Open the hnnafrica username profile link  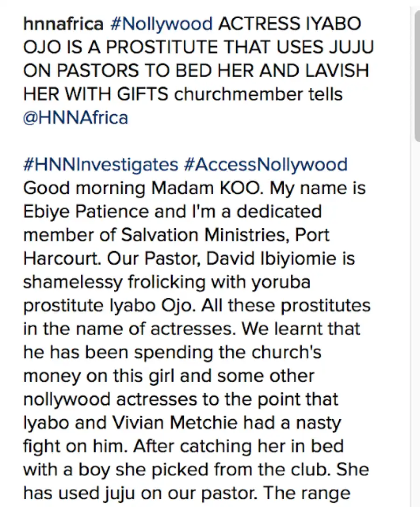point(63,24)
